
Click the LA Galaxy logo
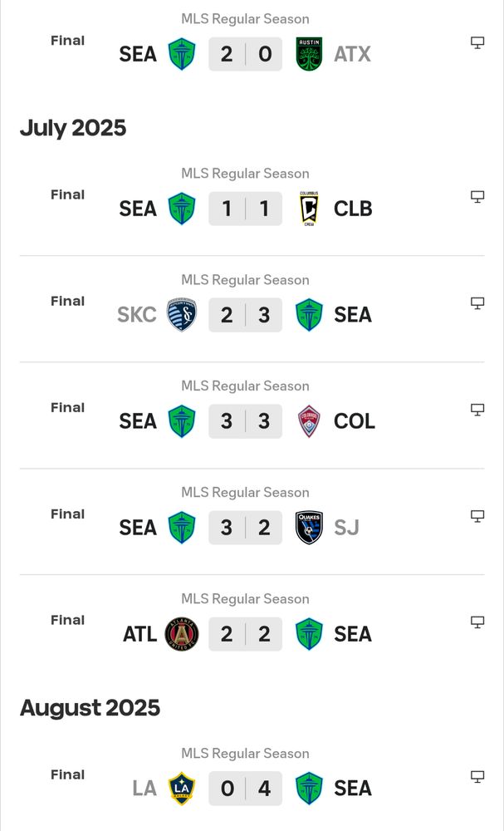(182, 789)
